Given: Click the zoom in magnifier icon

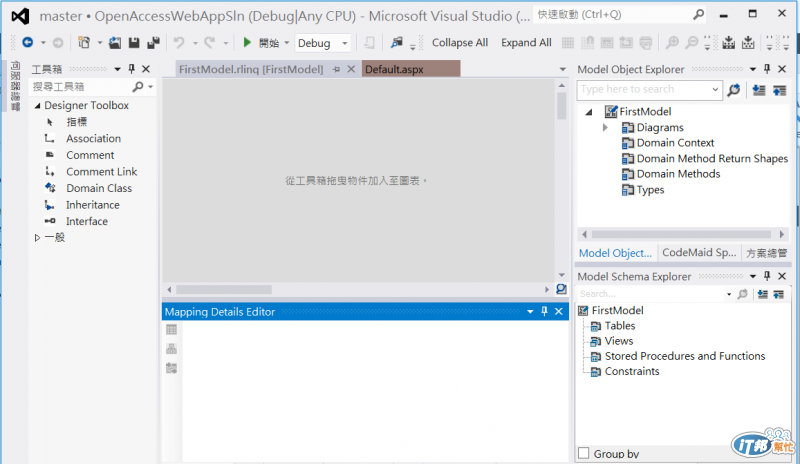Looking at the screenshot, I should pos(672,43).
